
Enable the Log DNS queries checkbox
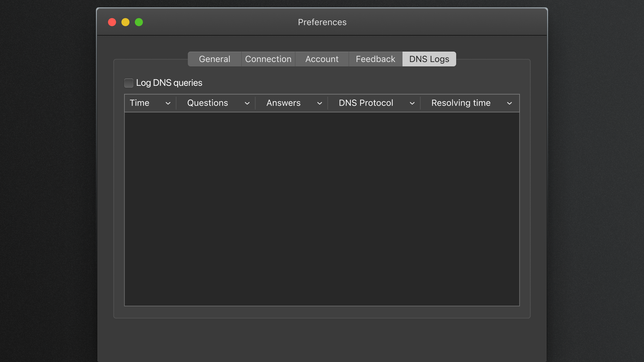coord(129,83)
